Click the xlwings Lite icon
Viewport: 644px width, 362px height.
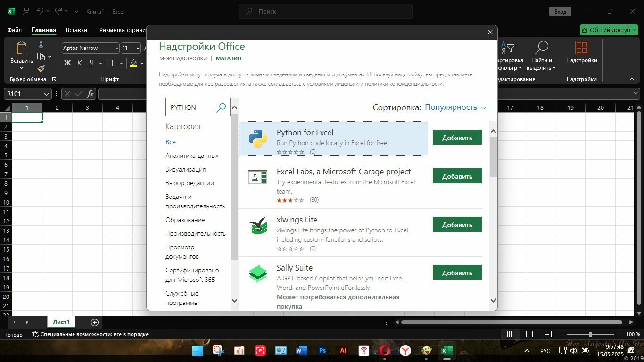(x=258, y=226)
